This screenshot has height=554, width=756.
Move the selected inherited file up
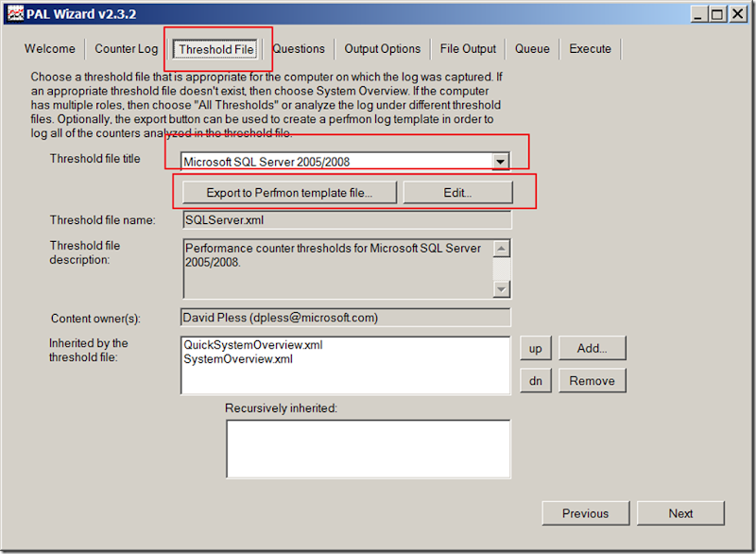[x=536, y=348]
